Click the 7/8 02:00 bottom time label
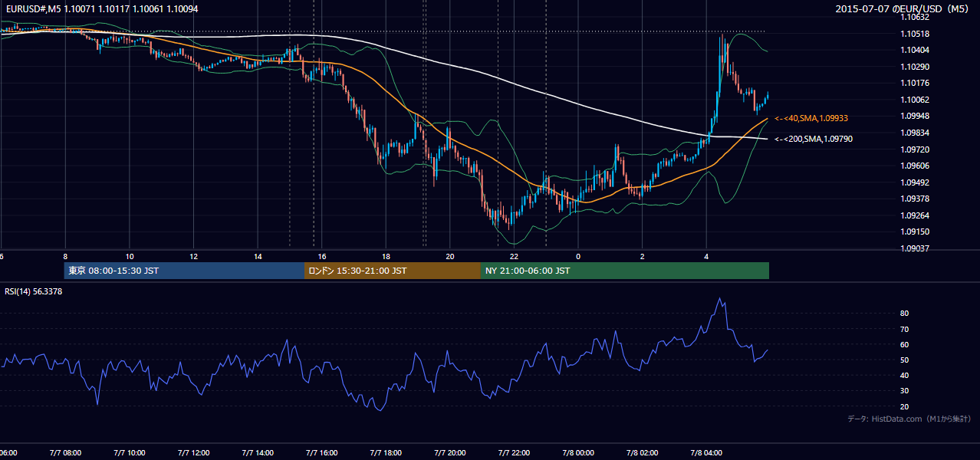 click(643, 453)
